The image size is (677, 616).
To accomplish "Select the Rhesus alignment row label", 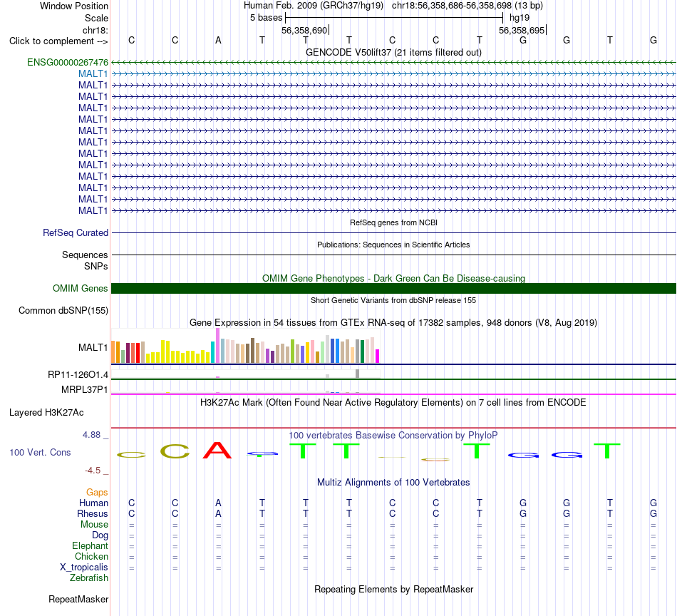I will click(x=93, y=513).
